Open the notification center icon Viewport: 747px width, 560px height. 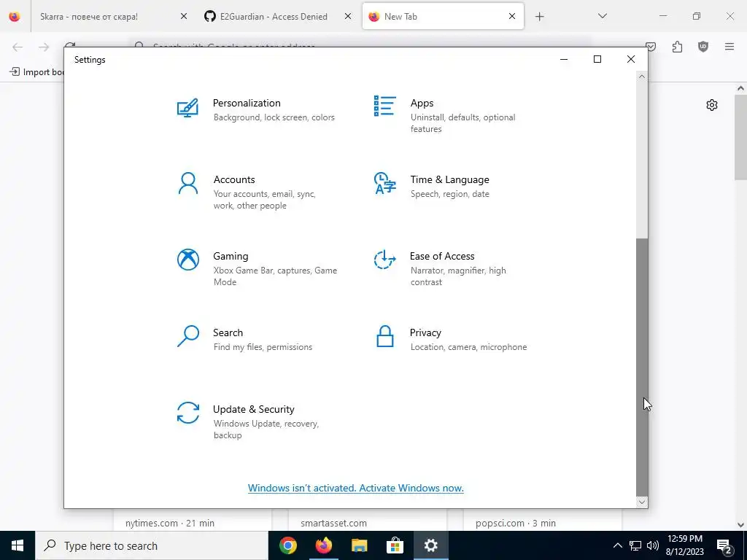[x=724, y=545]
